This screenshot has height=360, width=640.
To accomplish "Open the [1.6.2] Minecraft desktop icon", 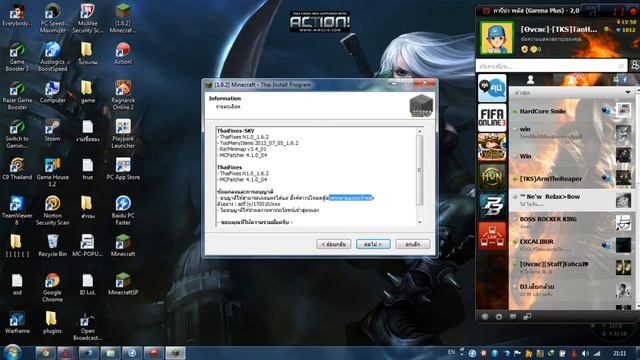I will 123,18.
